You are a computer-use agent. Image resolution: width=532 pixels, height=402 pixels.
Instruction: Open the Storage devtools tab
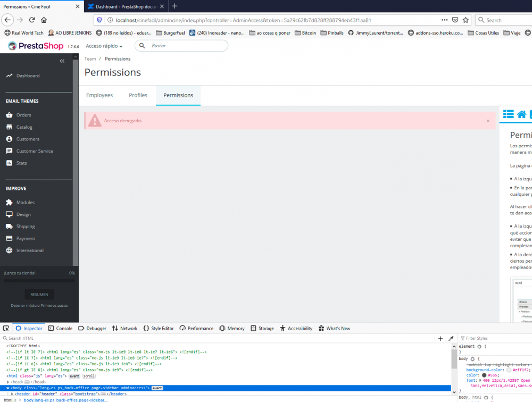coord(262,329)
